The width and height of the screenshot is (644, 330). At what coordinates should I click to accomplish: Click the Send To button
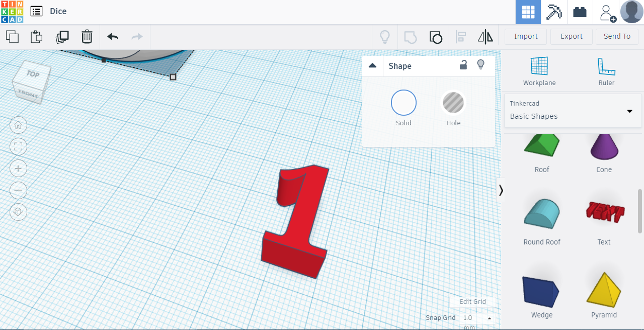(617, 36)
